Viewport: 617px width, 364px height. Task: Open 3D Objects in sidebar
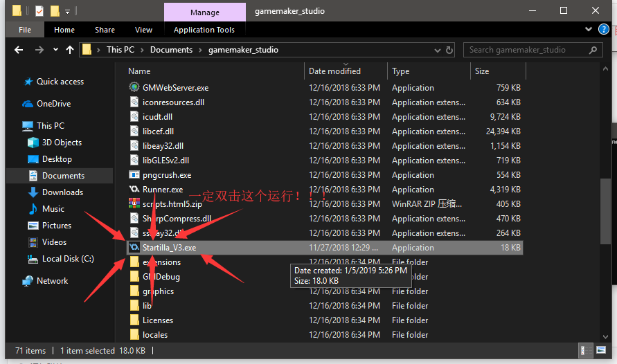pyautogui.click(x=55, y=143)
